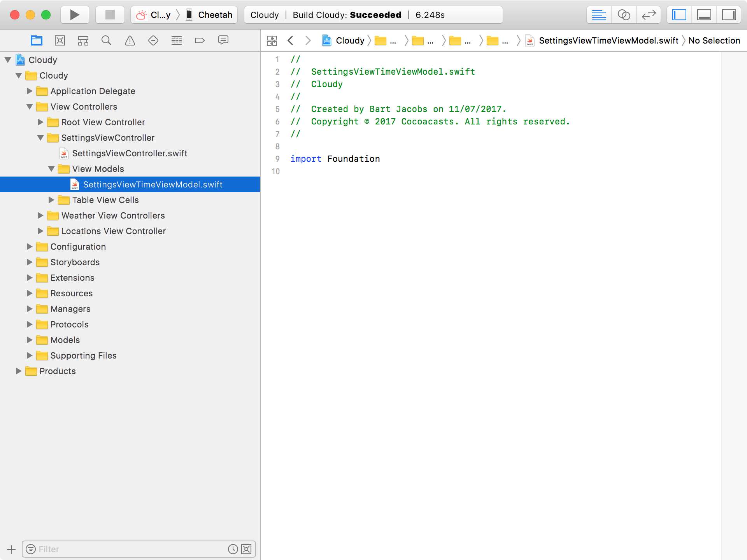The image size is (747, 560).
Task: Collapse the Cloudy group folder
Action: pyautogui.click(x=19, y=75)
